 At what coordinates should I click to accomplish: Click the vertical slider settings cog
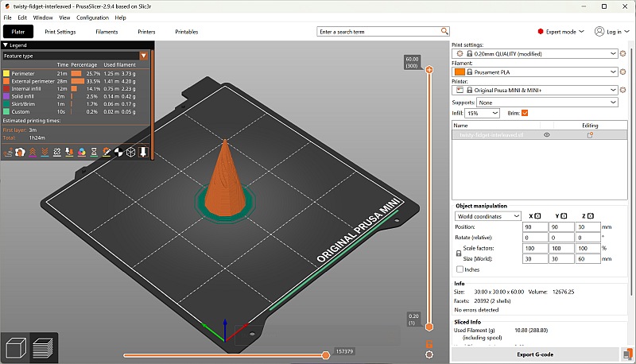coord(429,354)
